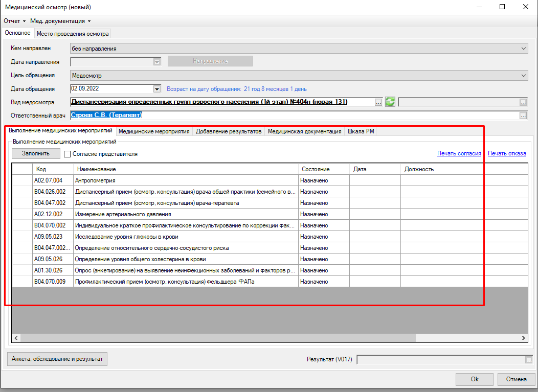Select the row with code B04.026.002
Screen dimensions: 538x392
270,192
